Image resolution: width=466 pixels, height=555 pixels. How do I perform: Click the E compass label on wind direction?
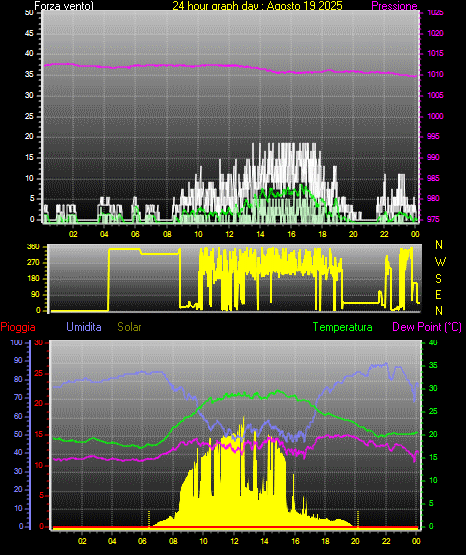[x=438, y=294]
